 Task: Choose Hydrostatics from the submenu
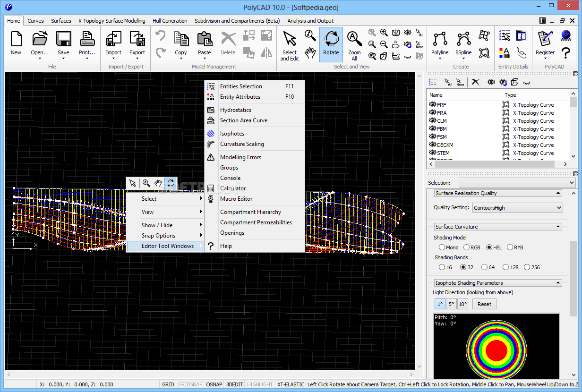click(x=255, y=110)
